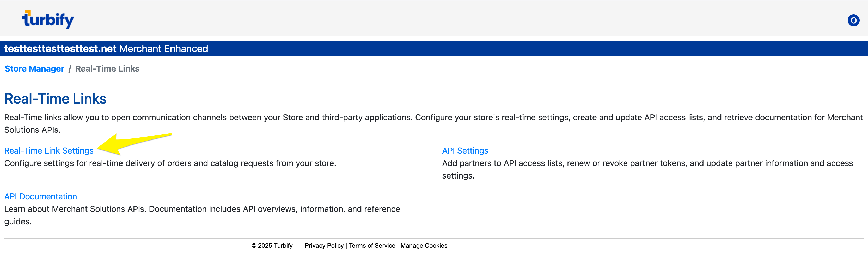Click the Real-Time Links page heading
Screen dimensions: 868x254
pos(55,99)
